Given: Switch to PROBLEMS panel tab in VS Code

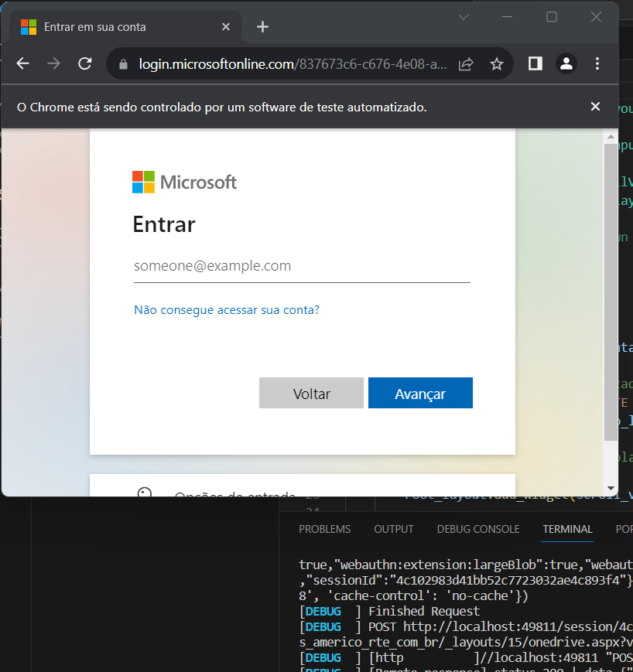Looking at the screenshot, I should tap(325, 529).
